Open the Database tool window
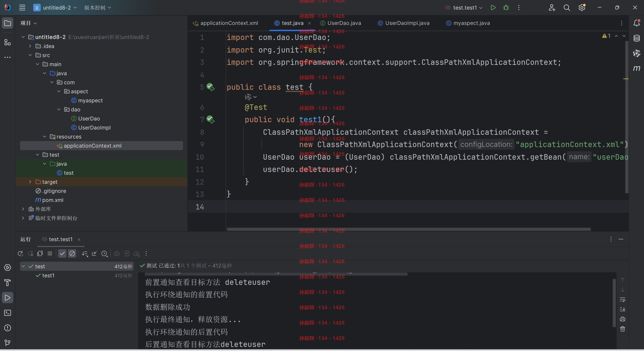The height and width of the screenshot is (351, 644). coord(636,38)
